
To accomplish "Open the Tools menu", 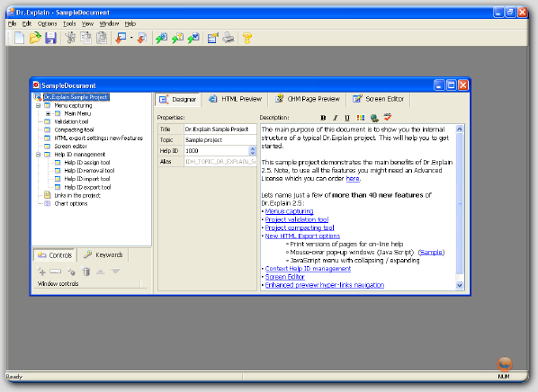I will click(69, 23).
